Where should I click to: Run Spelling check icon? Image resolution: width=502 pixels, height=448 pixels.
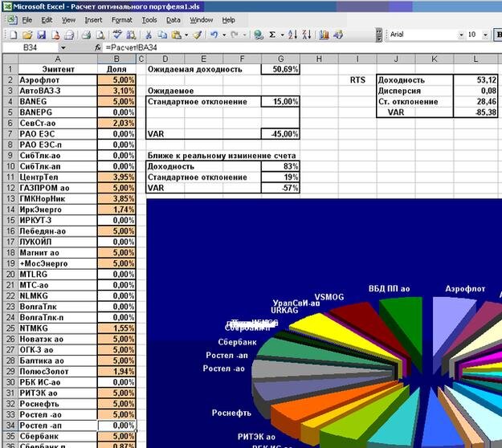pyautogui.click(x=117, y=35)
